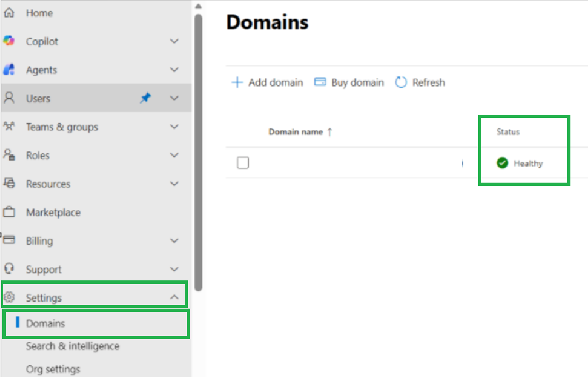Click the colorful Copilot icon
Viewport: 588px width, 377px height.
coord(9,41)
